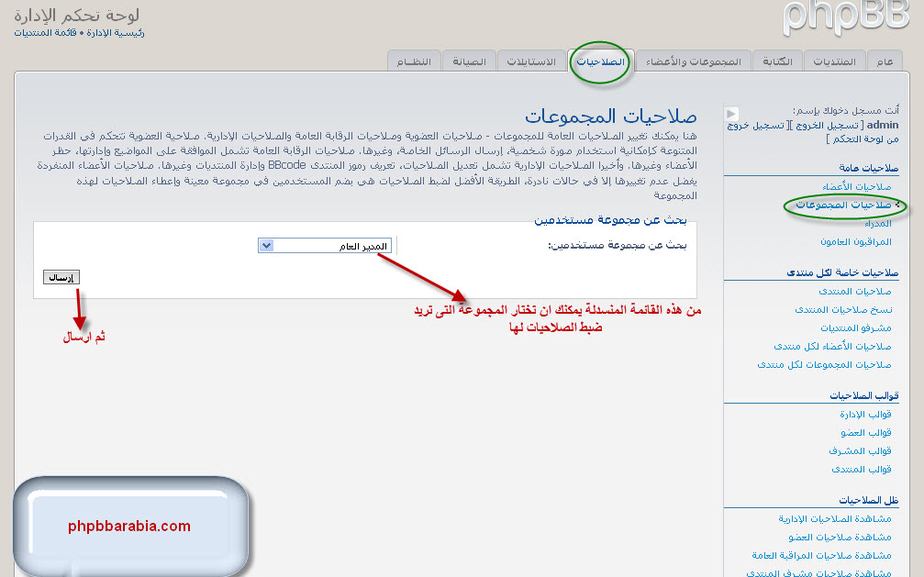Open the الصيانة tab
The image size is (924, 577).
[469, 61]
